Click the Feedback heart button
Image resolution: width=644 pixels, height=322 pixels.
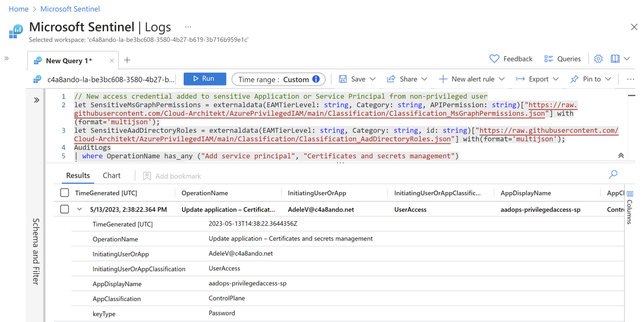click(511, 59)
